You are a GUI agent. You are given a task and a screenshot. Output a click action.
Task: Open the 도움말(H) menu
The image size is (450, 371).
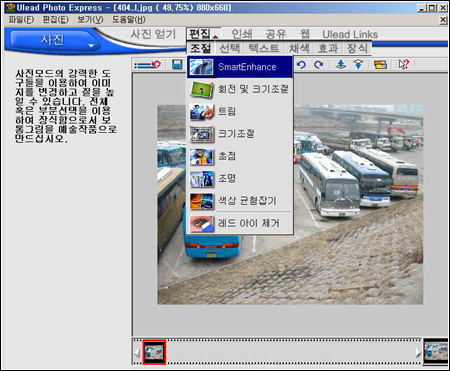[129, 20]
